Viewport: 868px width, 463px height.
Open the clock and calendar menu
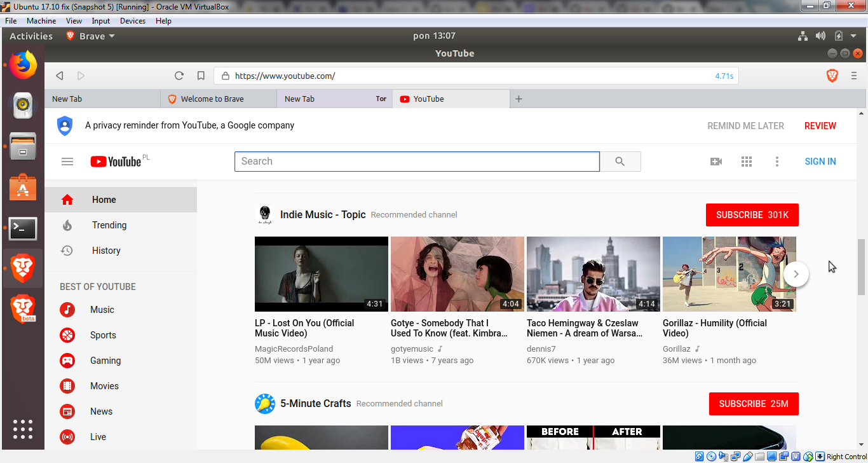point(434,36)
